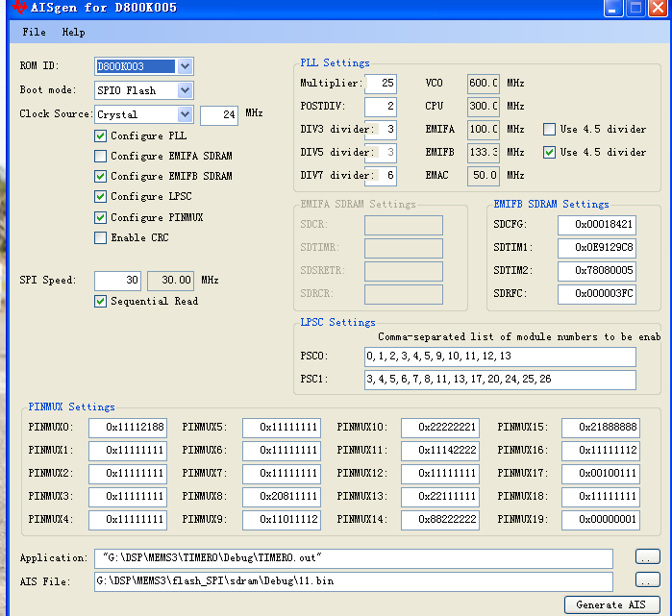Open the Help menu
This screenshot has width=672, height=616.
point(73,32)
